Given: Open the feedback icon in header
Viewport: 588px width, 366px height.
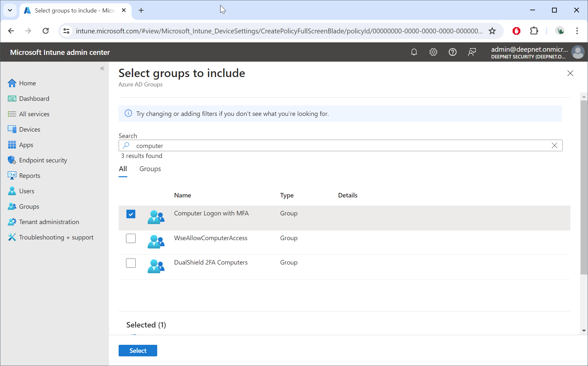Looking at the screenshot, I should (472, 52).
